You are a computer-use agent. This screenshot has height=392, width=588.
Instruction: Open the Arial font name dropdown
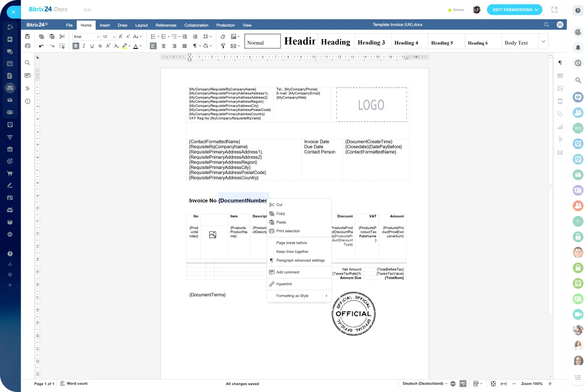86,37
